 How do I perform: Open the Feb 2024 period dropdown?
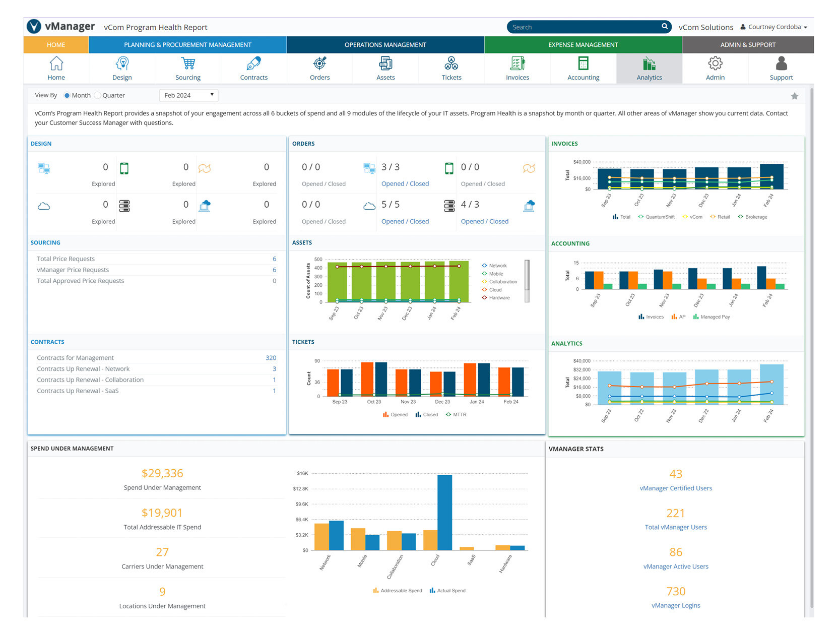188,95
